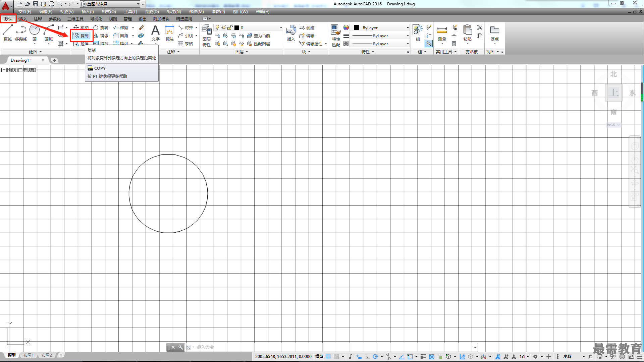
Task: Click the Plot/Print icon in quick access toolbar
Action: pos(52,4)
